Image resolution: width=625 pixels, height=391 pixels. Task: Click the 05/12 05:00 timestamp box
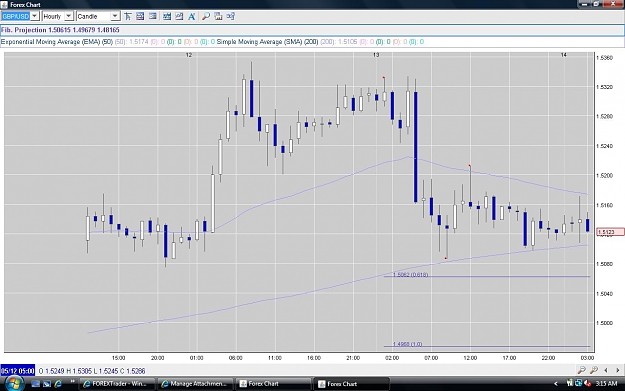(x=18, y=371)
